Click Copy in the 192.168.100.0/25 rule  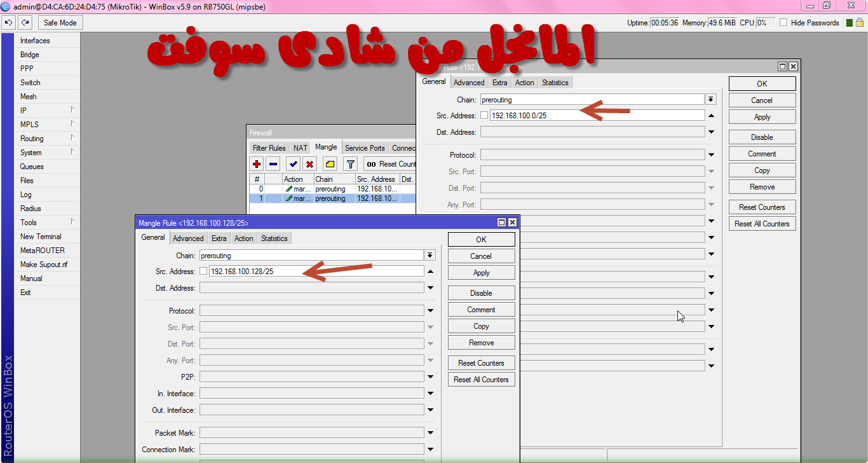(x=762, y=170)
